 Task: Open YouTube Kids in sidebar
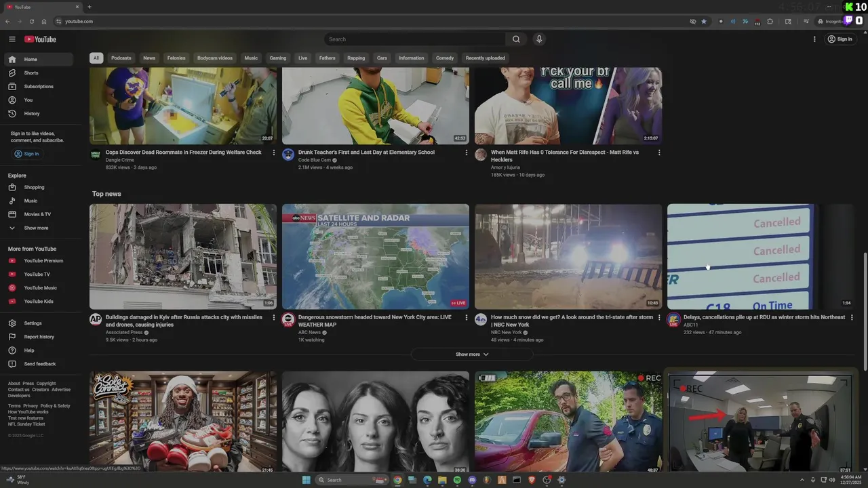click(x=39, y=302)
